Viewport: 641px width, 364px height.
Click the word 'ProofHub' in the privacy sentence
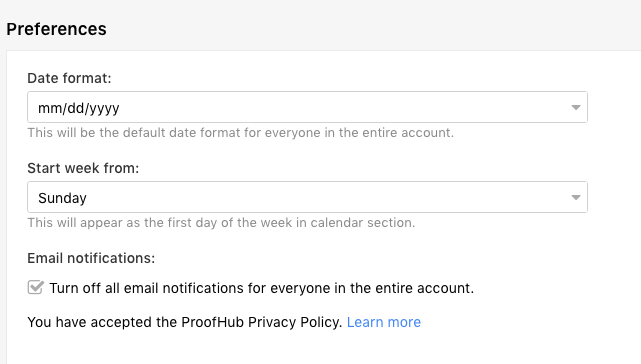(x=213, y=322)
